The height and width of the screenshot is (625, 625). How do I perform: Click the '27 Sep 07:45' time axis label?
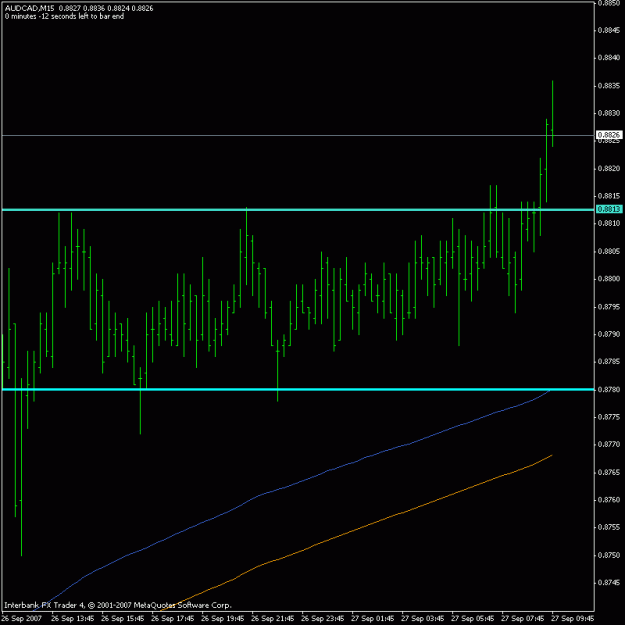click(x=523, y=618)
